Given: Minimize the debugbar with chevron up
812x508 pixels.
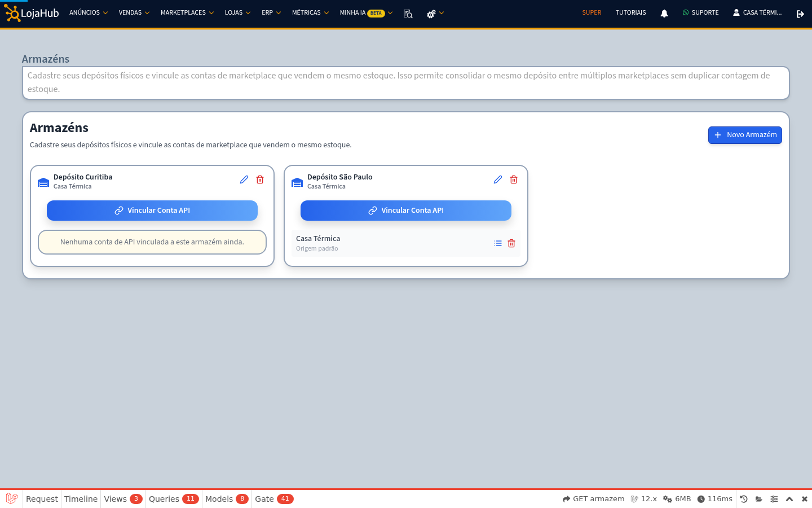Looking at the screenshot, I should pyautogui.click(x=789, y=499).
